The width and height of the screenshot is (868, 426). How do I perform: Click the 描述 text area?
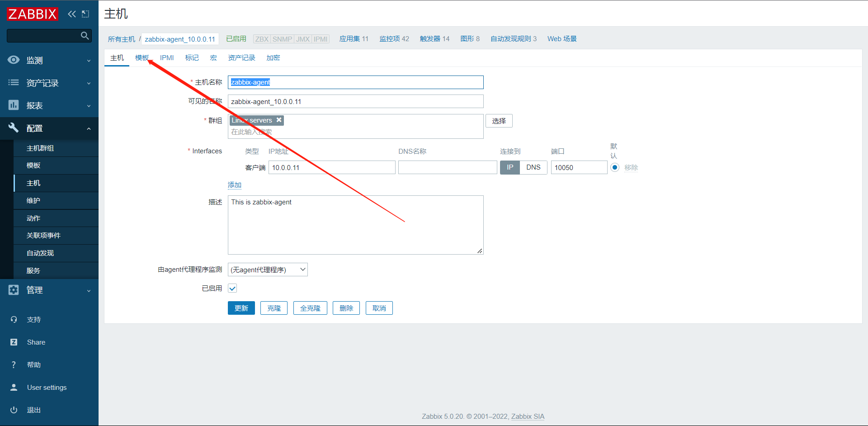[x=356, y=225]
